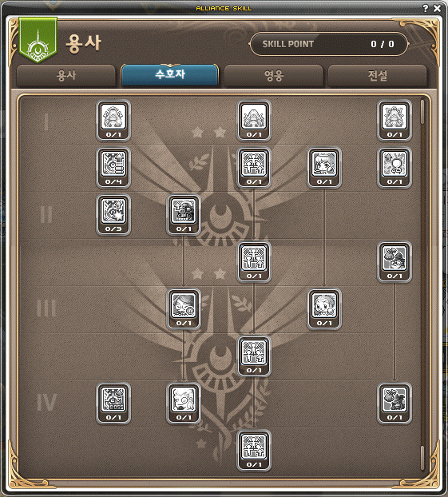Select the witch hat skill in tier IV
448x497 pixels.
(x=394, y=404)
